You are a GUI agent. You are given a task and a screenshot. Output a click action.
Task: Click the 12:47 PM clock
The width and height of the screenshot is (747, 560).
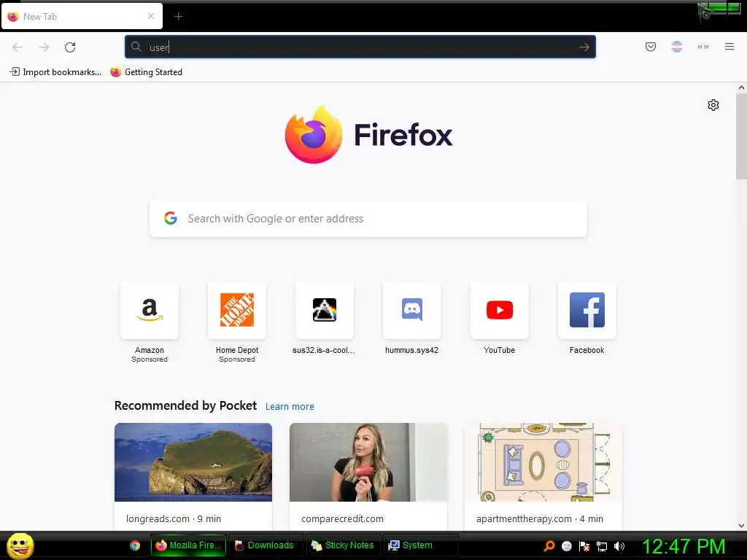point(684,546)
